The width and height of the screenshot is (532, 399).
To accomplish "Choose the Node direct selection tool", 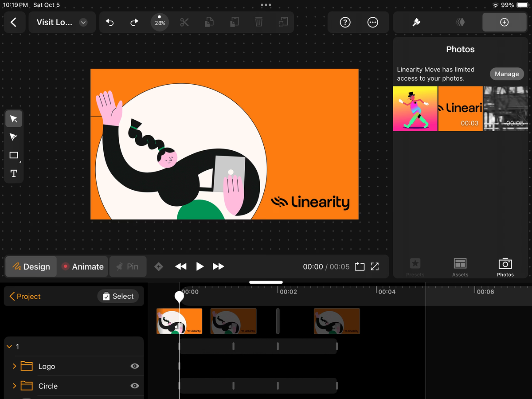I will point(14,137).
